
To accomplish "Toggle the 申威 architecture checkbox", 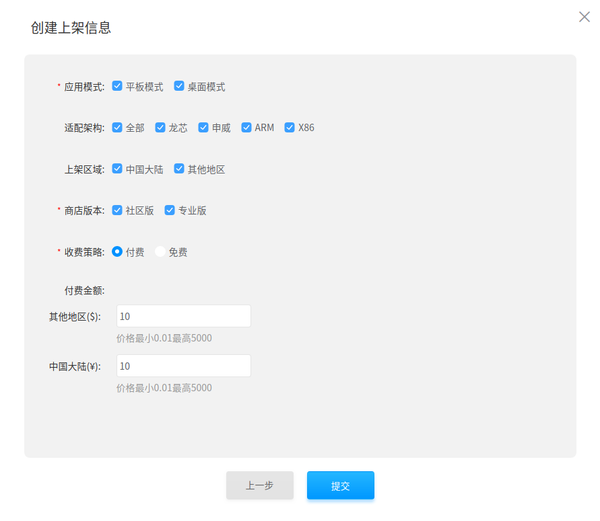I will pyautogui.click(x=203, y=127).
